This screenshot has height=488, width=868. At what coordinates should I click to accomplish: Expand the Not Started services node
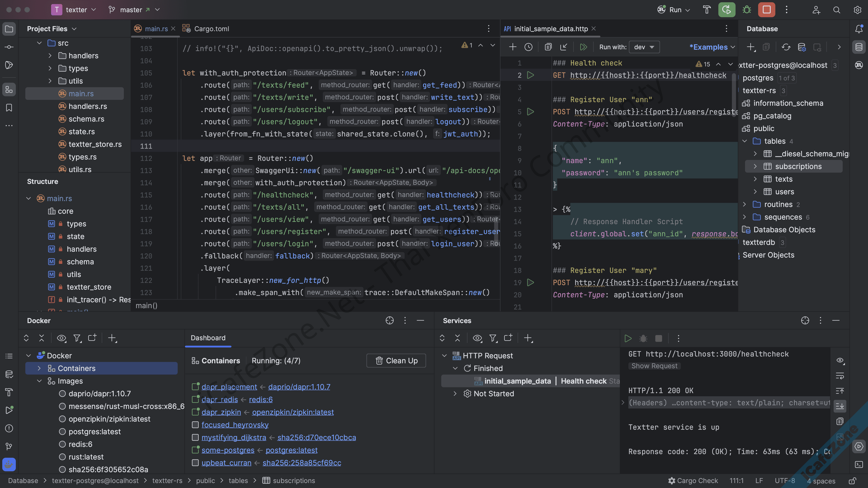click(455, 394)
